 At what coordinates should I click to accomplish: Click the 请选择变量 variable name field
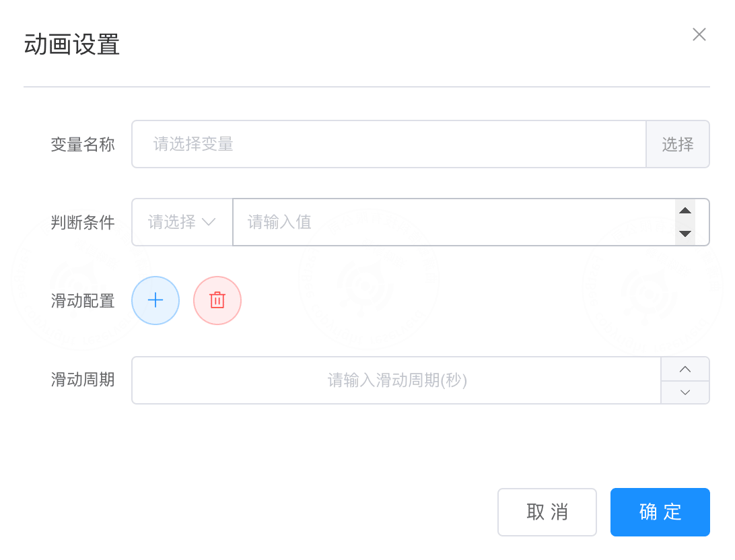click(x=388, y=144)
